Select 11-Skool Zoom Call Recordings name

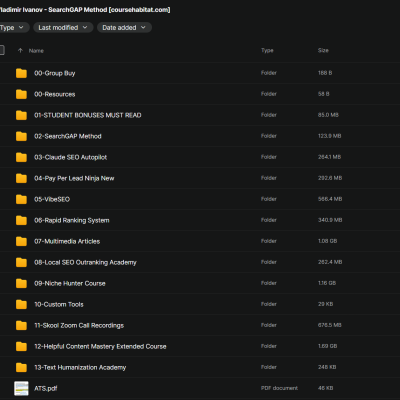coord(79,325)
